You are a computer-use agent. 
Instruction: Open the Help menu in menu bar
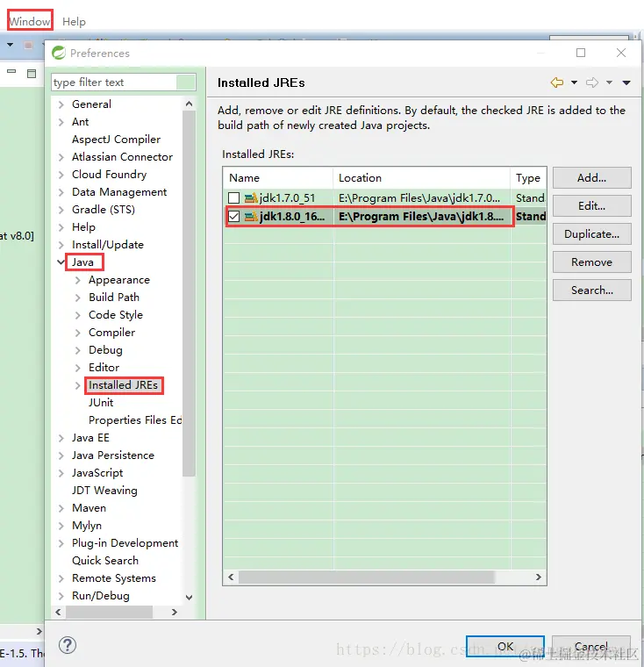pyautogui.click(x=74, y=21)
